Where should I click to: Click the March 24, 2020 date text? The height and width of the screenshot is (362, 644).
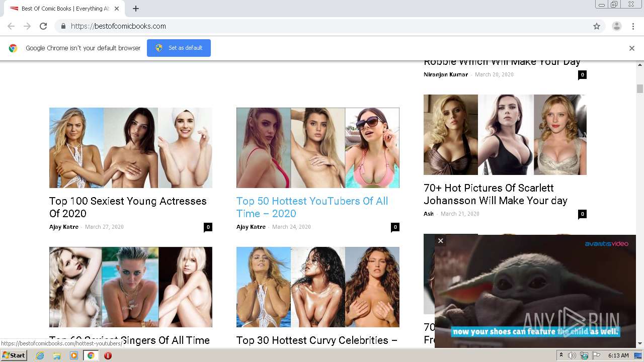point(291,227)
